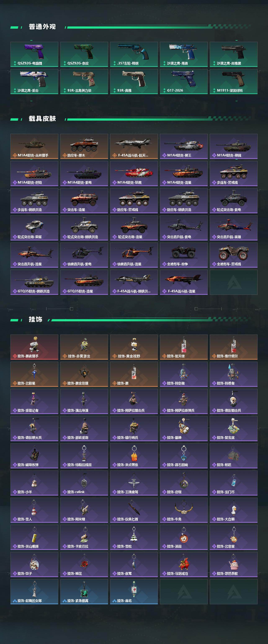Image resolution: width=268 pixels, height=644 pixels.
Task: Select the 挂饰-黑夜猎手 red-tier charm
Action: 34,347
